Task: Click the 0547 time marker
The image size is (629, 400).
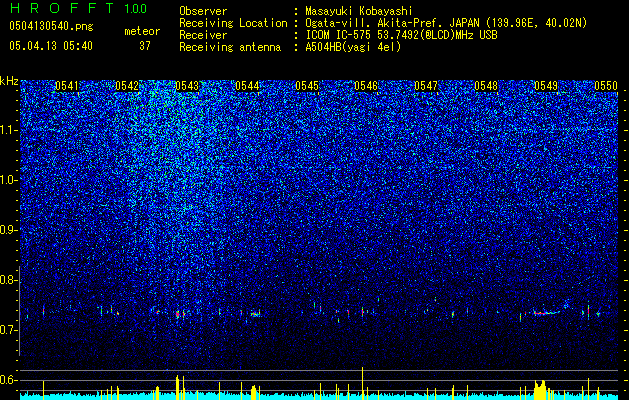Action: coord(426,86)
